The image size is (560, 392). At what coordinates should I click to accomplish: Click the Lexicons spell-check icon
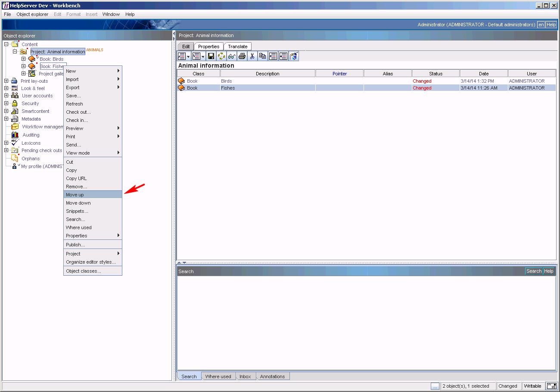15,143
